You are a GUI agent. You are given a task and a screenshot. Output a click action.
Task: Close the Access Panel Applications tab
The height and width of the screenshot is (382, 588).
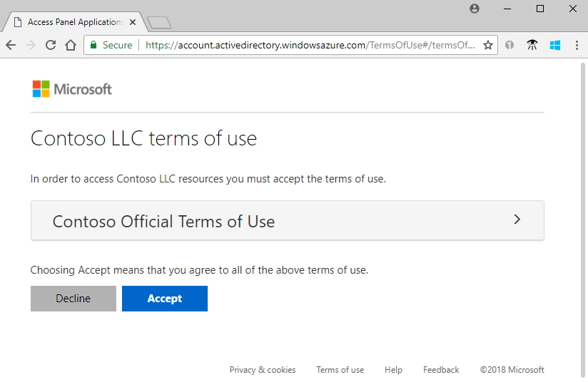pos(133,23)
